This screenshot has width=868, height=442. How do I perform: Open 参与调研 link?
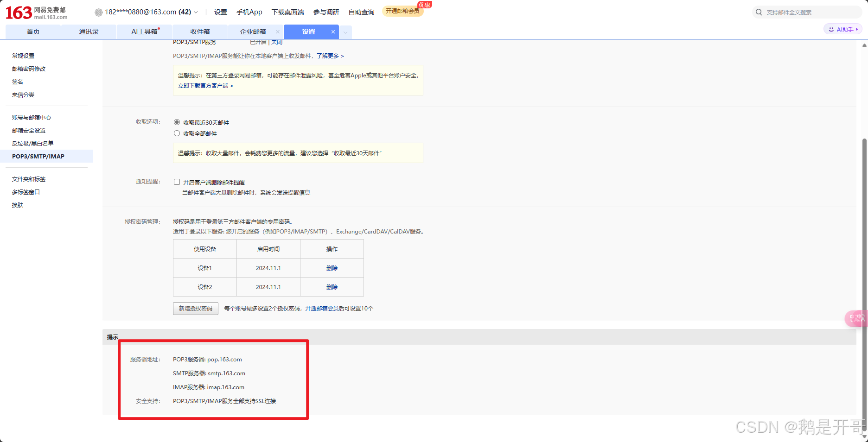point(326,12)
